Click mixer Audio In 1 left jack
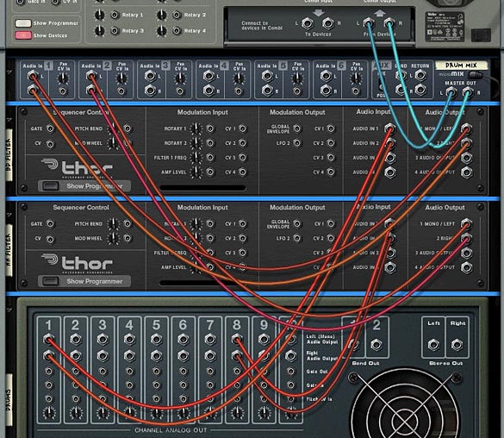The height and width of the screenshot is (438, 504). (x=32, y=76)
